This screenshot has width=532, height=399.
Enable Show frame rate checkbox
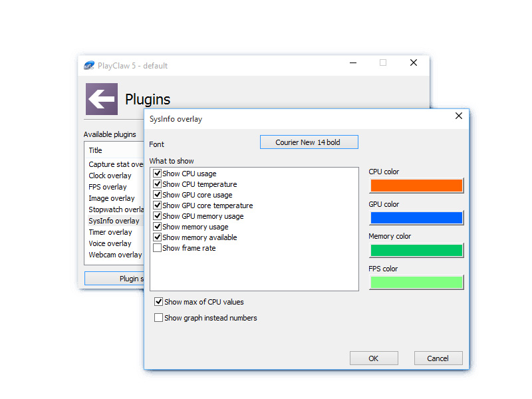pyautogui.click(x=158, y=248)
